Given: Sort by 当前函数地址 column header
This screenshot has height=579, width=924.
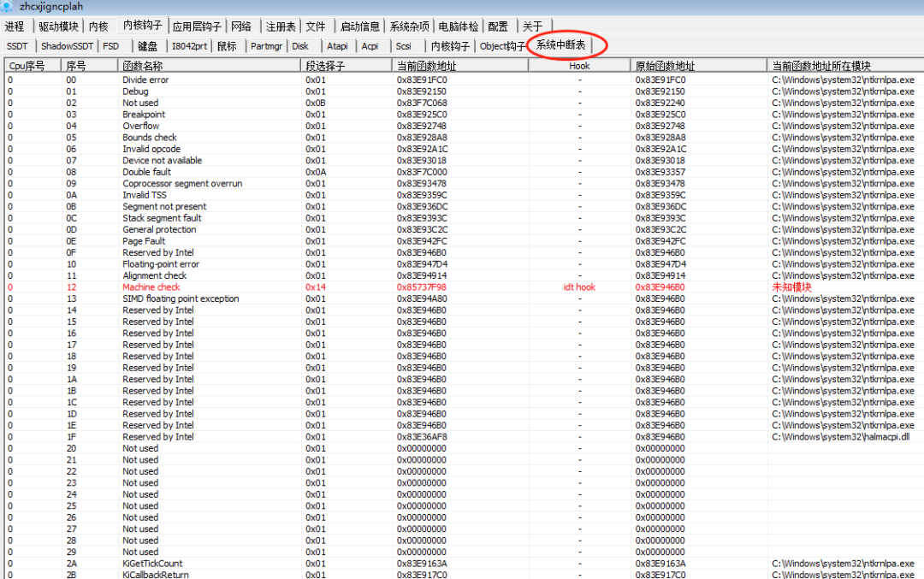Looking at the screenshot, I should (460, 66).
